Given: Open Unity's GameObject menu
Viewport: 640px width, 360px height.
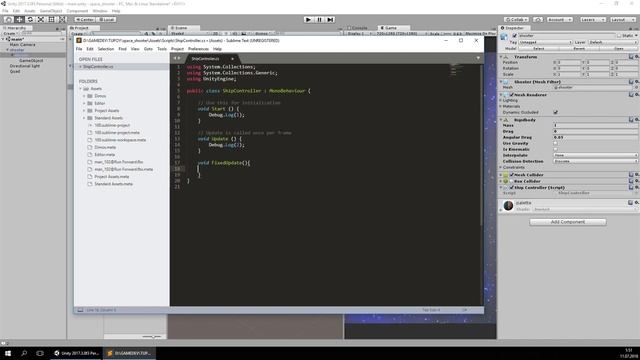Looking at the screenshot, I should point(51,11).
